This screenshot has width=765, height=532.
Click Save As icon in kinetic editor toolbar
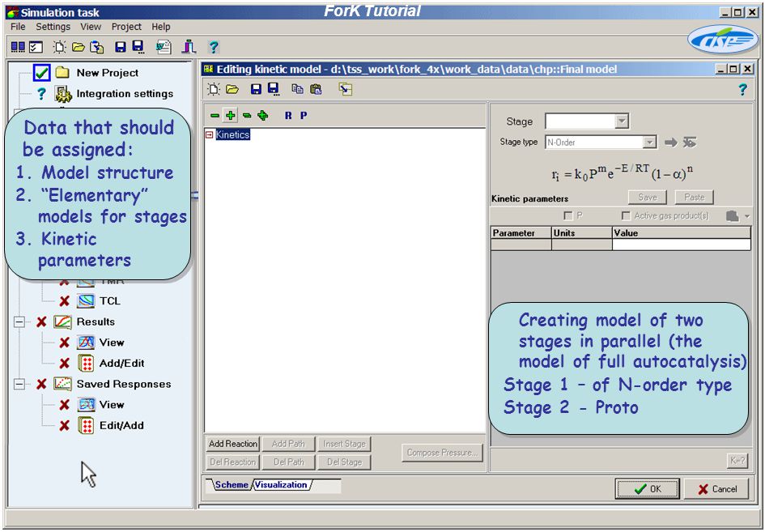pos(274,89)
